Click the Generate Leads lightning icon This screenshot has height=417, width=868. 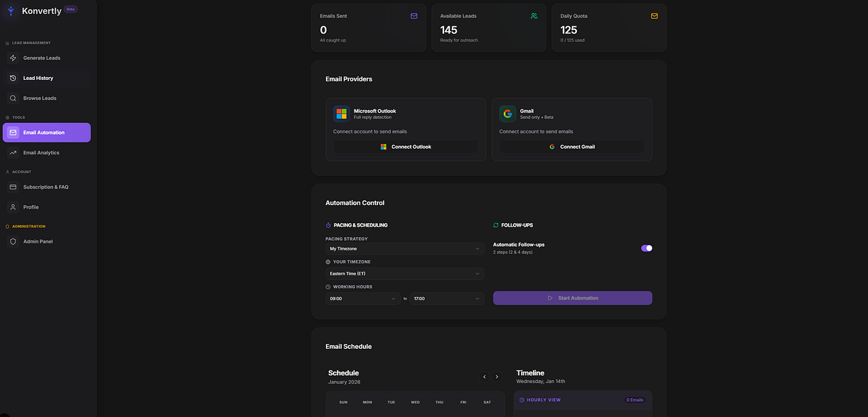13,58
